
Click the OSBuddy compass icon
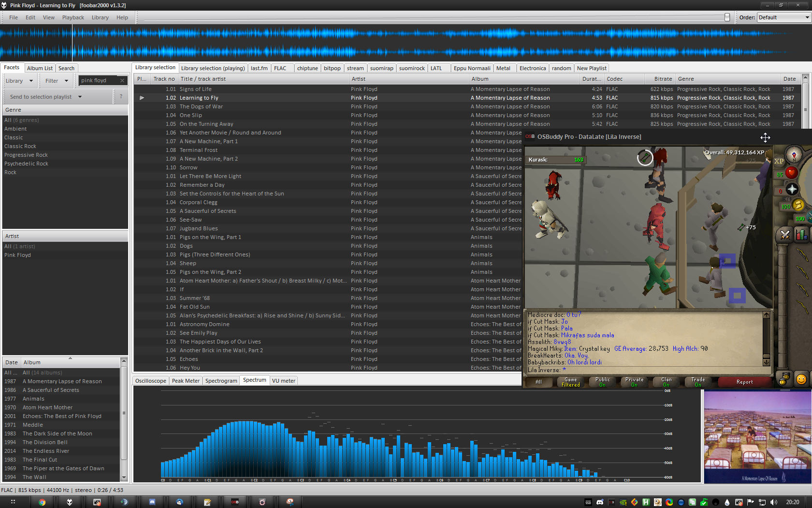(x=794, y=155)
